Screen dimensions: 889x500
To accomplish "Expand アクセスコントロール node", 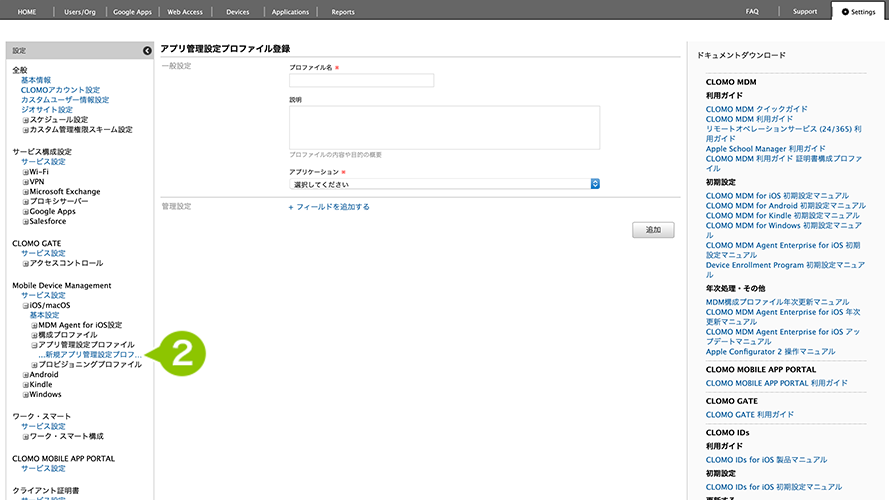I will coord(26,264).
